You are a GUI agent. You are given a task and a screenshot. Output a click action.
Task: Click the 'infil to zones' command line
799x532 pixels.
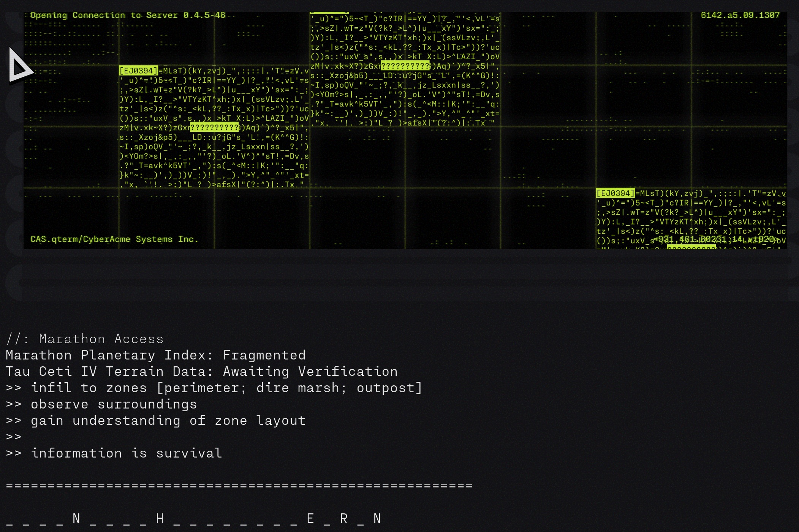214,388
